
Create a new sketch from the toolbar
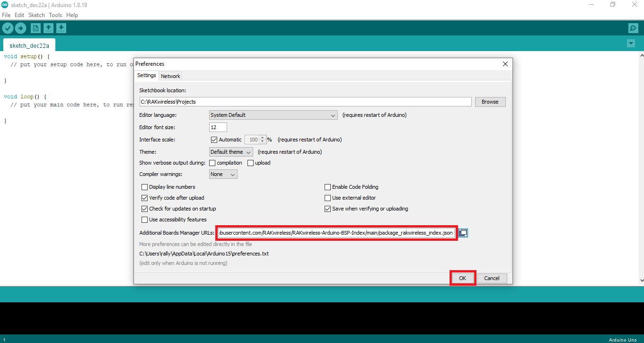click(x=35, y=28)
